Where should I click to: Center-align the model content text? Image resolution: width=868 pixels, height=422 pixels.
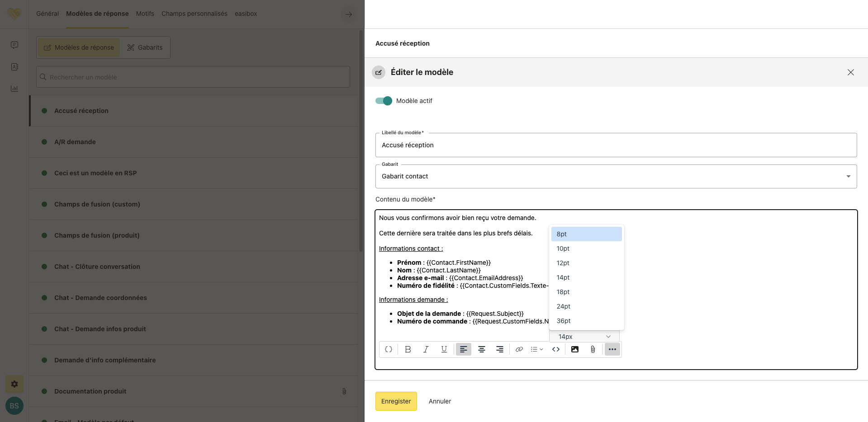click(481, 349)
